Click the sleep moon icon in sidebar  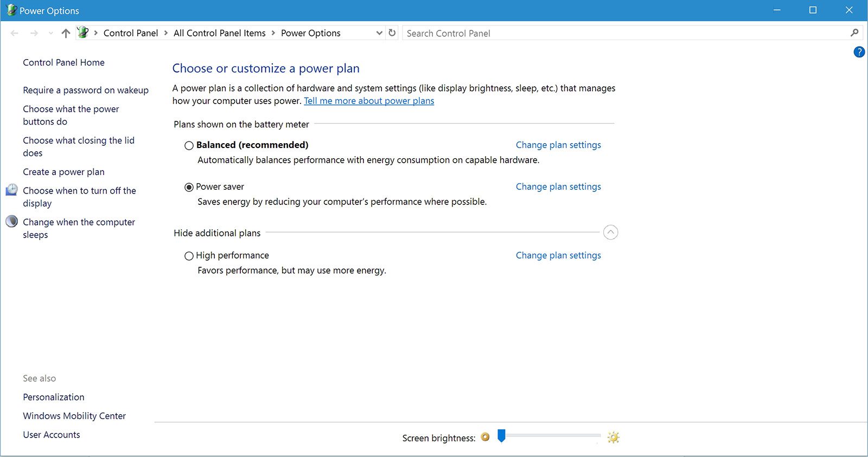(x=11, y=221)
